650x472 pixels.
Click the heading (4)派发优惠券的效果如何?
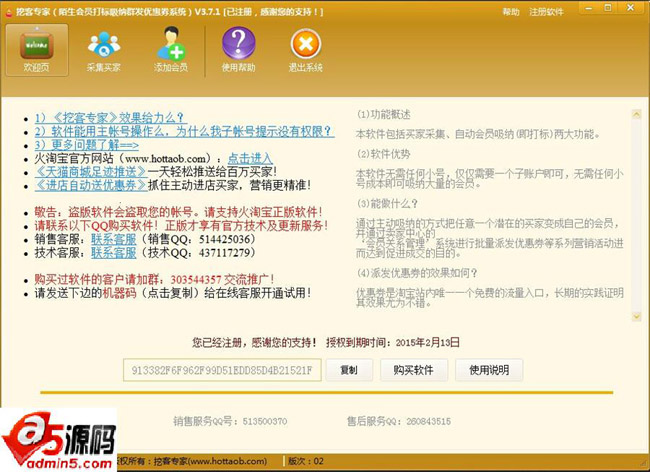[417, 273]
